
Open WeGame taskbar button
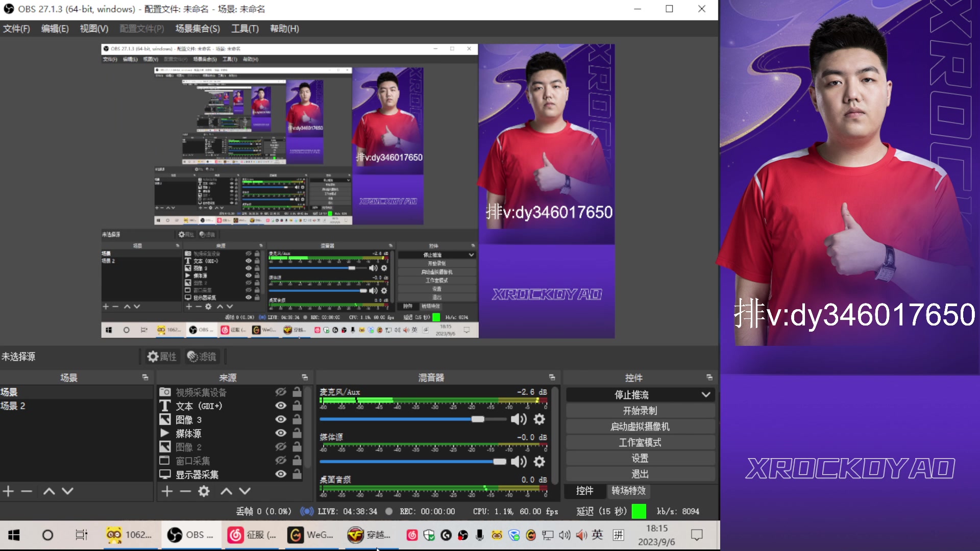[x=311, y=535]
